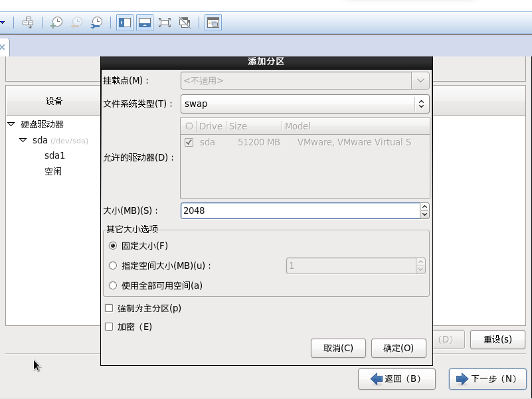
Task: Toggle the sda drive checkbox
Action: tap(189, 143)
